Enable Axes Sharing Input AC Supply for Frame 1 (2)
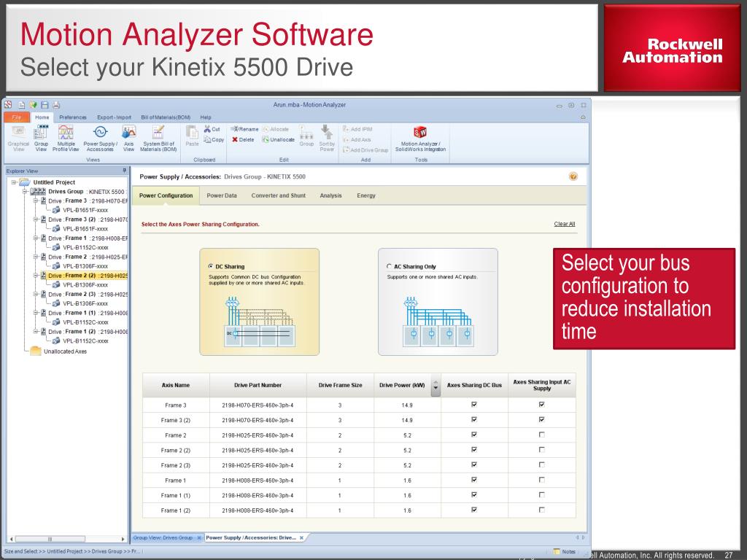The height and width of the screenshot is (560, 747). (x=542, y=510)
